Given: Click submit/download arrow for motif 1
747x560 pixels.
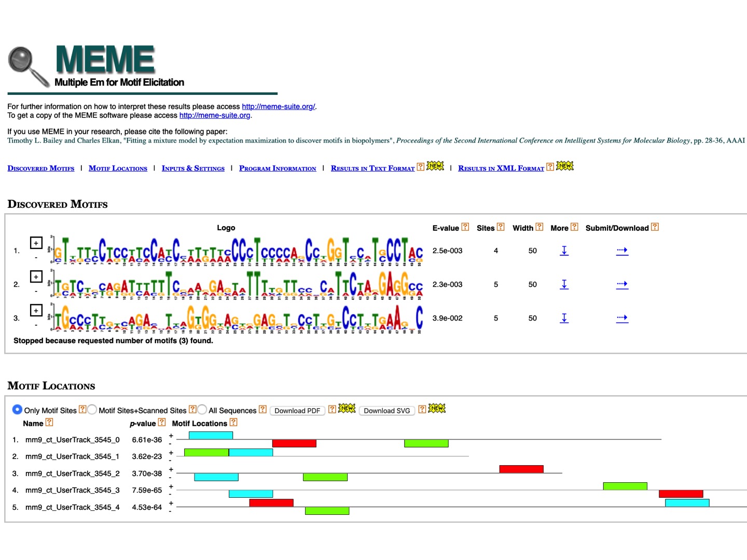Looking at the screenshot, I should 622,250.
